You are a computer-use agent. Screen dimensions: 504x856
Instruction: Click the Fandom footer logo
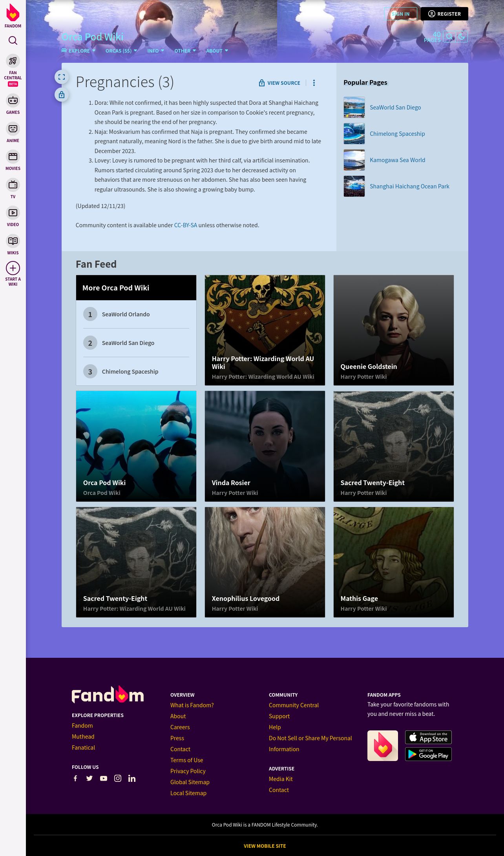[108, 695]
